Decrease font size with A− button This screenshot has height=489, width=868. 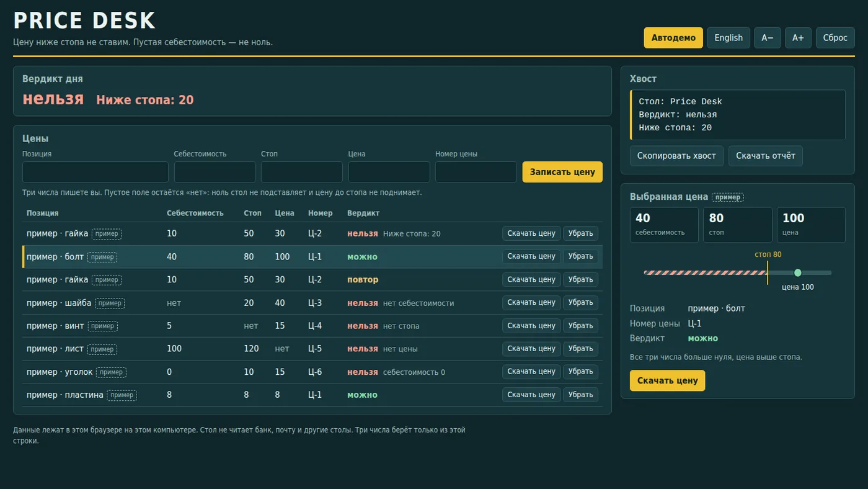click(x=768, y=38)
